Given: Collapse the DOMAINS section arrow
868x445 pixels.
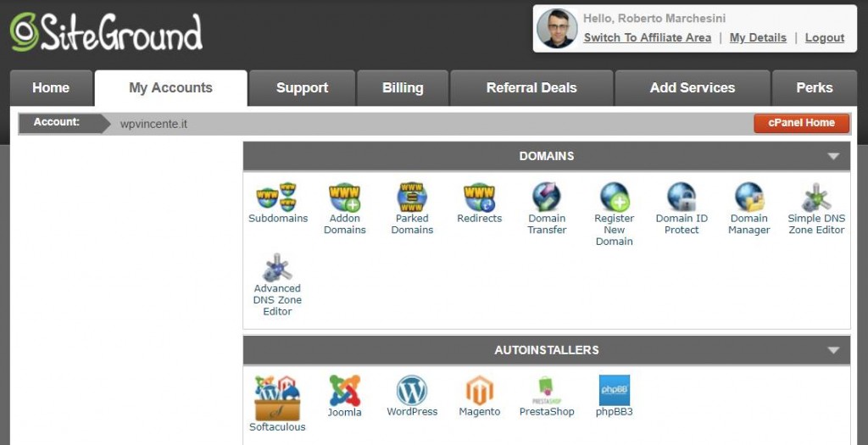Looking at the screenshot, I should (x=834, y=156).
